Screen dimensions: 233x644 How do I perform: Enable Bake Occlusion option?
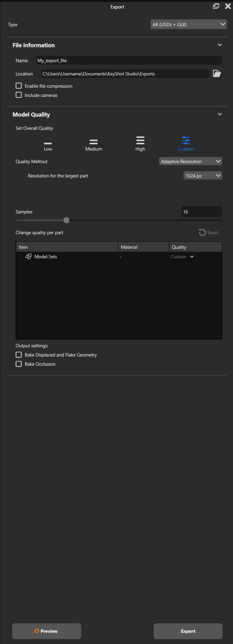(19, 364)
